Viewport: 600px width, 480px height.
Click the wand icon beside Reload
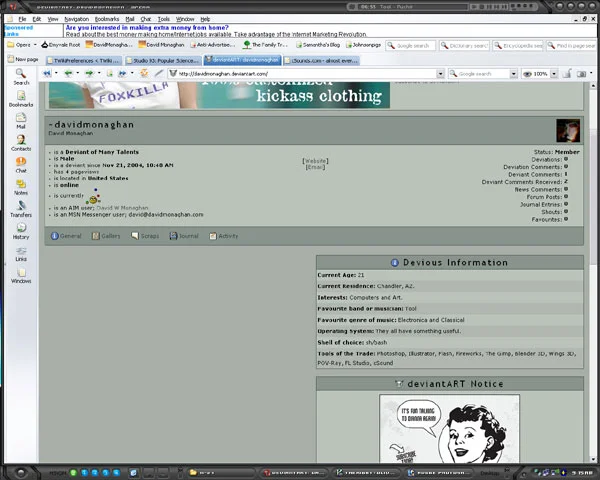159,73
